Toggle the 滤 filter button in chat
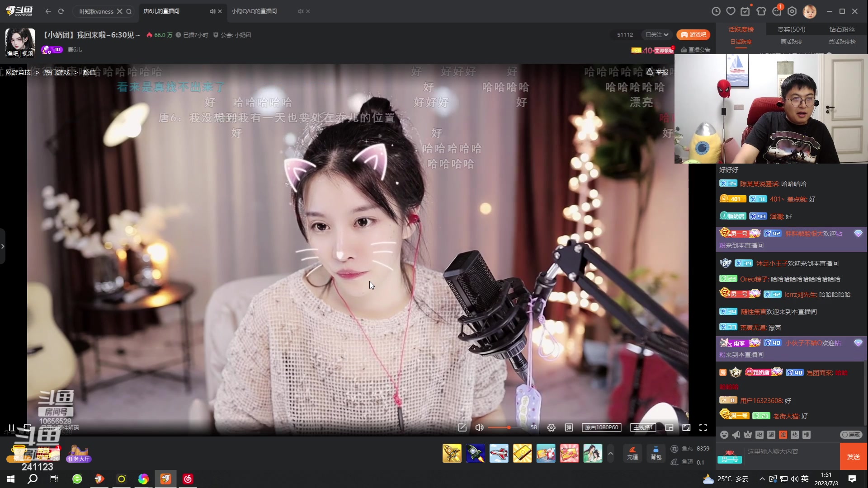The image size is (868, 488). pos(783,435)
